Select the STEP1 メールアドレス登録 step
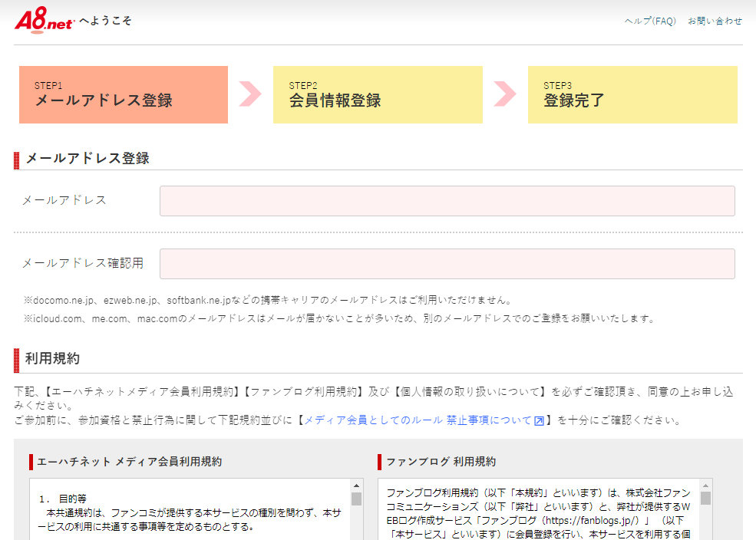The width and height of the screenshot is (756, 540). [x=123, y=94]
